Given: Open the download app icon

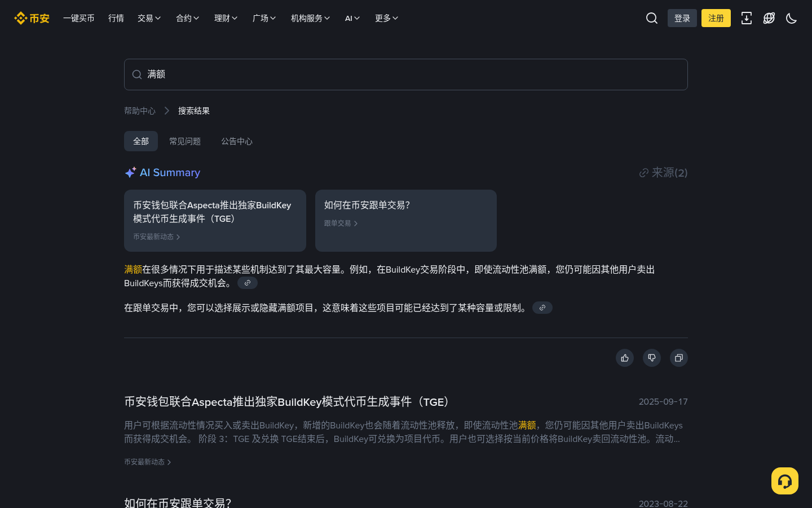Looking at the screenshot, I should [747, 18].
